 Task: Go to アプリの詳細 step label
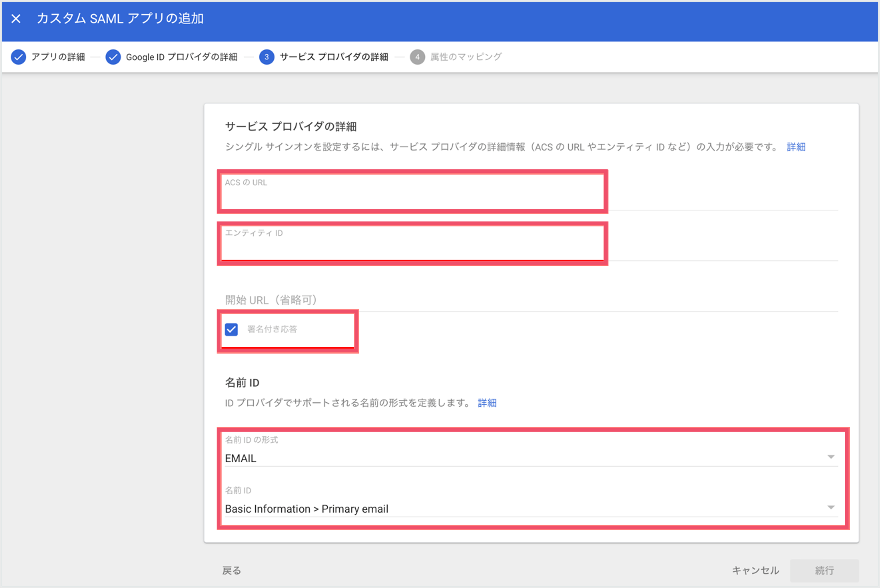(x=58, y=57)
